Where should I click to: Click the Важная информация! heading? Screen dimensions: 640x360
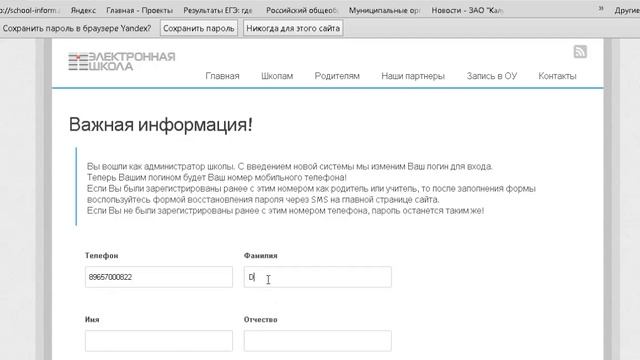click(x=160, y=124)
